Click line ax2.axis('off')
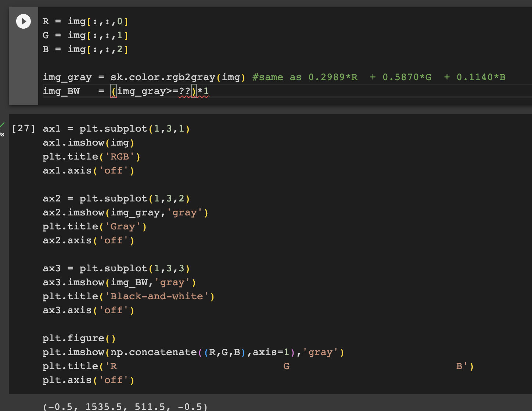Image resolution: width=532 pixels, height=411 pixels. tap(89, 240)
